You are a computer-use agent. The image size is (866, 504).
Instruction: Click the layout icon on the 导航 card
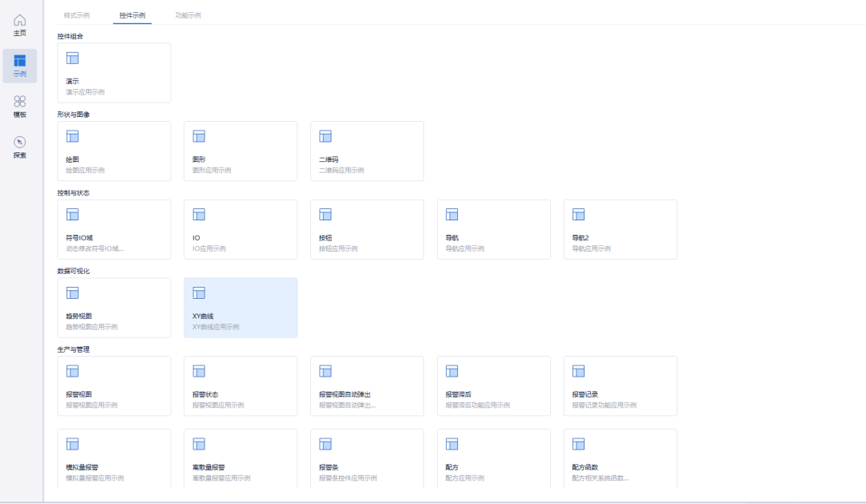(451, 215)
